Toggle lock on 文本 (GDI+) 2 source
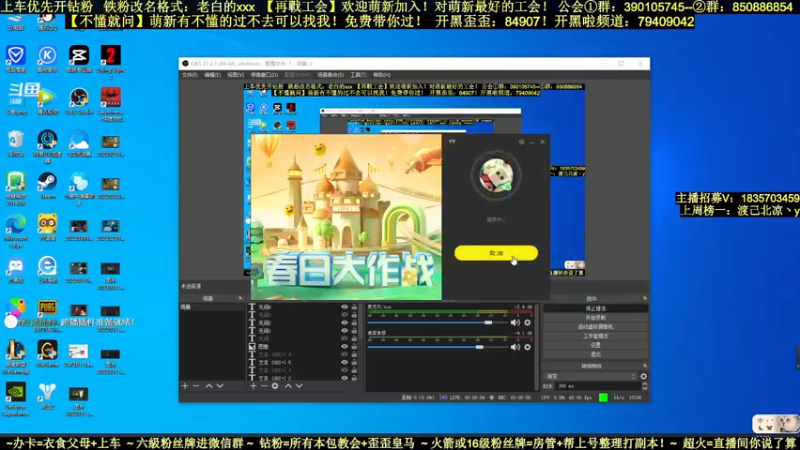The image size is (800, 450). [x=354, y=378]
